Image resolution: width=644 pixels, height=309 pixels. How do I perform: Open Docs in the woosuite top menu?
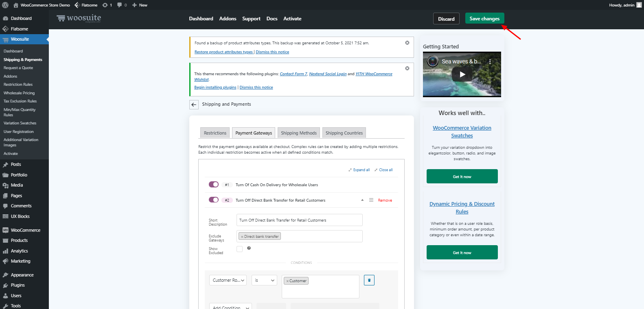click(x=272, y=19)
